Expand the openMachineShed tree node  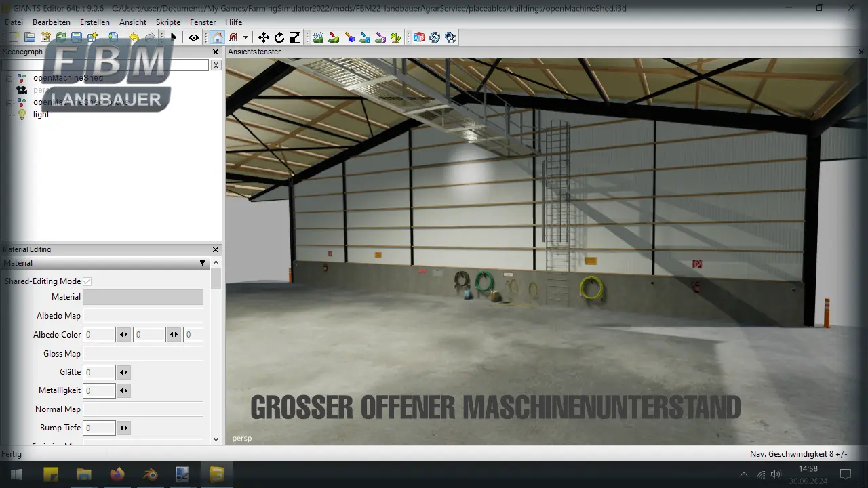coord(9,79)
